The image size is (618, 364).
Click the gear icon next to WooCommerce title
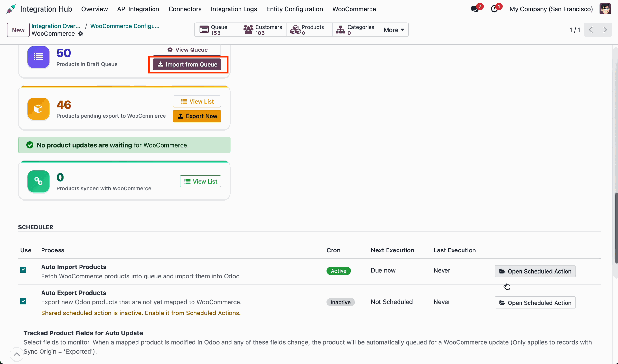click(x=81, y=34)
